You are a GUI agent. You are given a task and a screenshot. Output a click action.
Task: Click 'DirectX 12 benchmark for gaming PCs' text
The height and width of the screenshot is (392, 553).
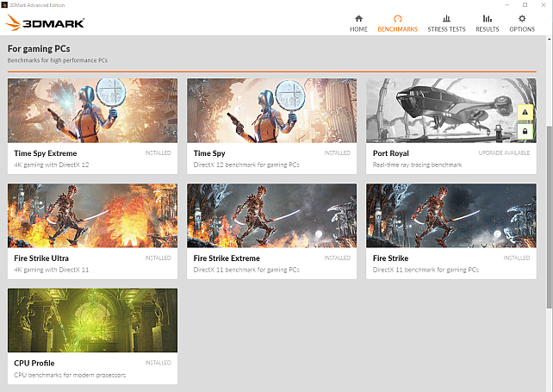[x=246, y=165]
